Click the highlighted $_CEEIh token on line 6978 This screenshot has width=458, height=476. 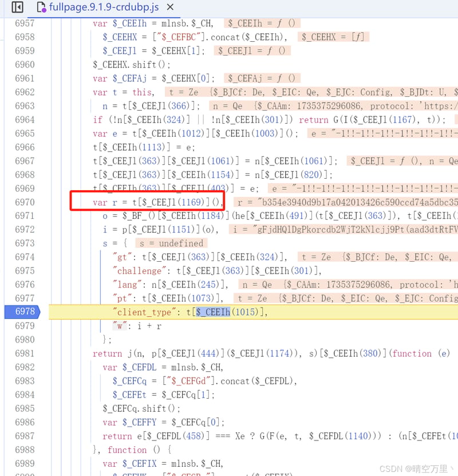(x=213, y=312)
